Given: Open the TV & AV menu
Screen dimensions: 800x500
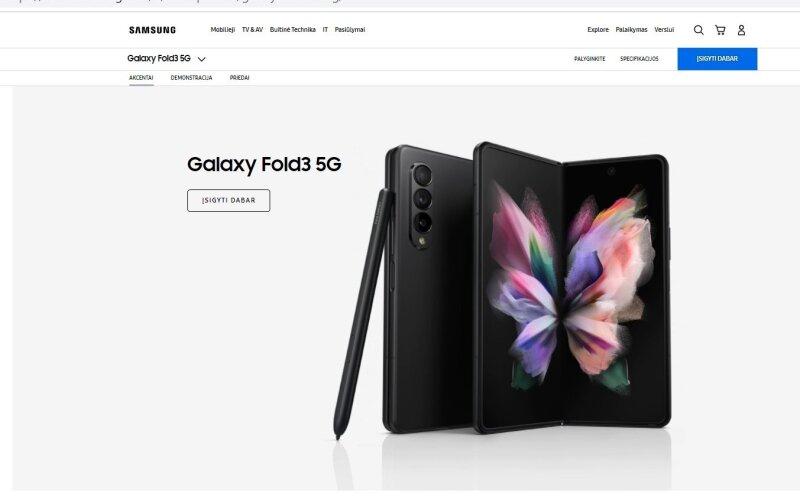Looking at the screenshot, I should click(252, 30).
